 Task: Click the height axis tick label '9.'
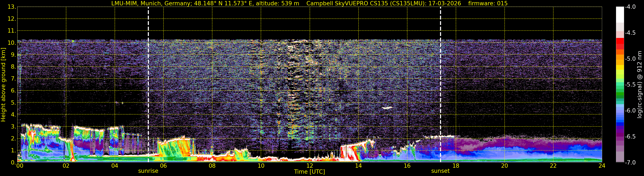click(13, 55)
